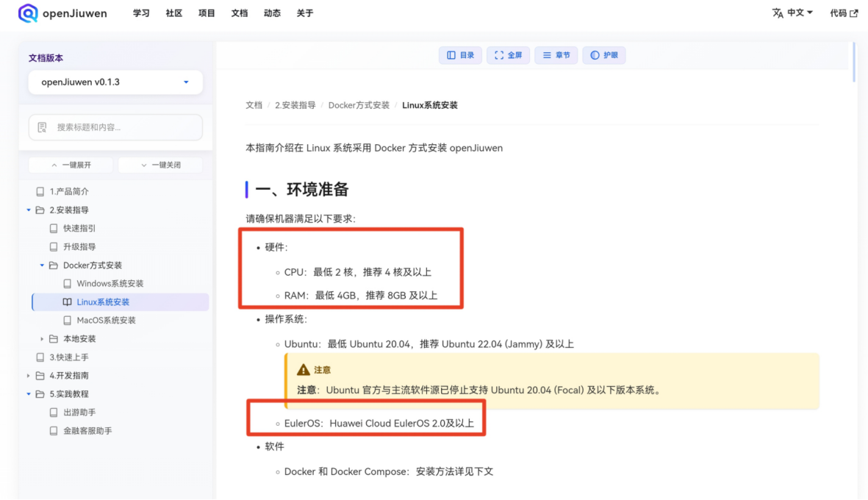Click the 出游助手 document icon

point(53,413)
